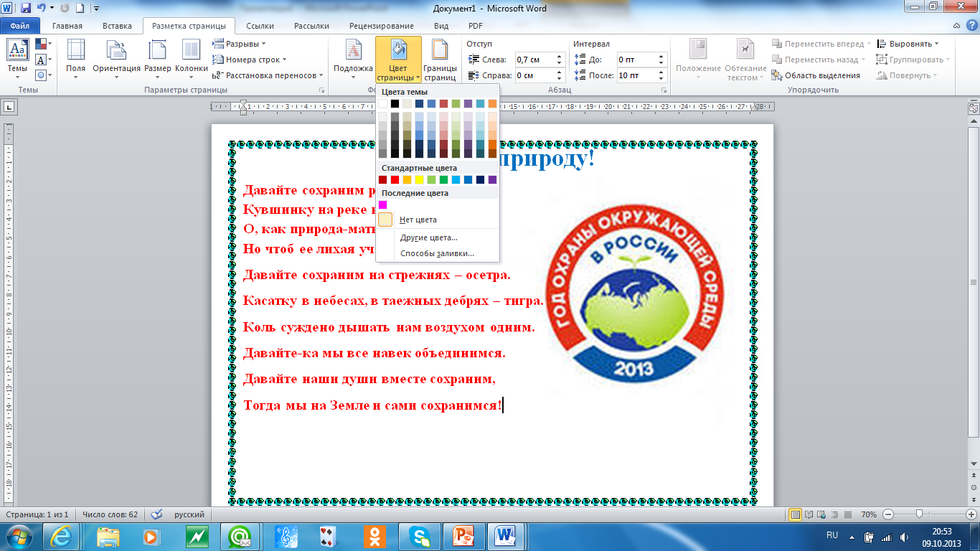Open Odnoklassniki orange icon in taskbar
Image resolution: width=980 pixels, height=551 pixels.
(374, 536)
